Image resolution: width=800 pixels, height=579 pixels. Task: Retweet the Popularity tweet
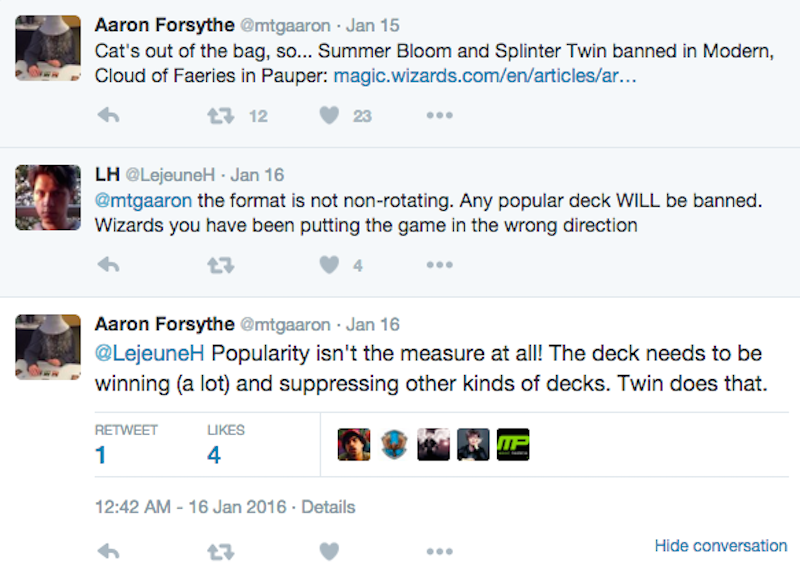pyautogui.click(x=220, y=552)
